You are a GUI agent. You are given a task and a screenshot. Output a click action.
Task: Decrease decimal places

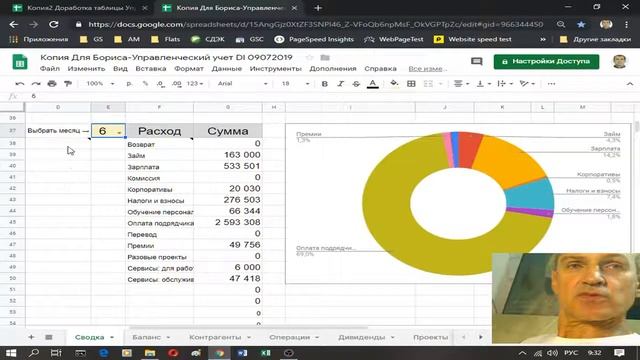161,84
